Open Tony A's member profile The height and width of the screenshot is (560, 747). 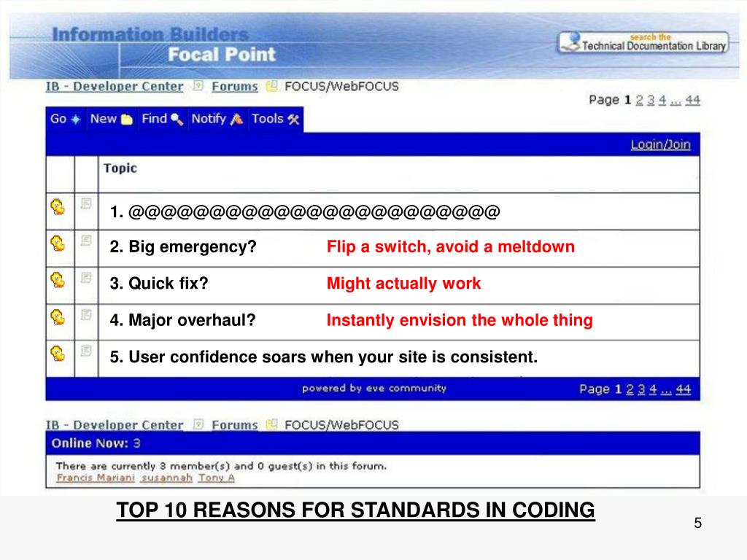[216, 478]
